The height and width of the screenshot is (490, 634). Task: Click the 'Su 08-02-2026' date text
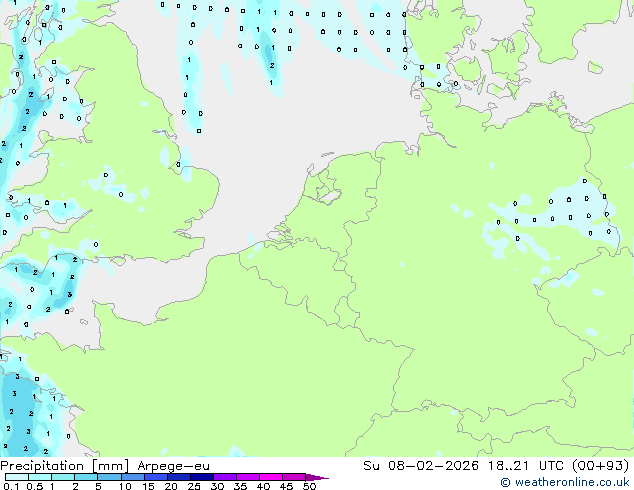point(421,465)
